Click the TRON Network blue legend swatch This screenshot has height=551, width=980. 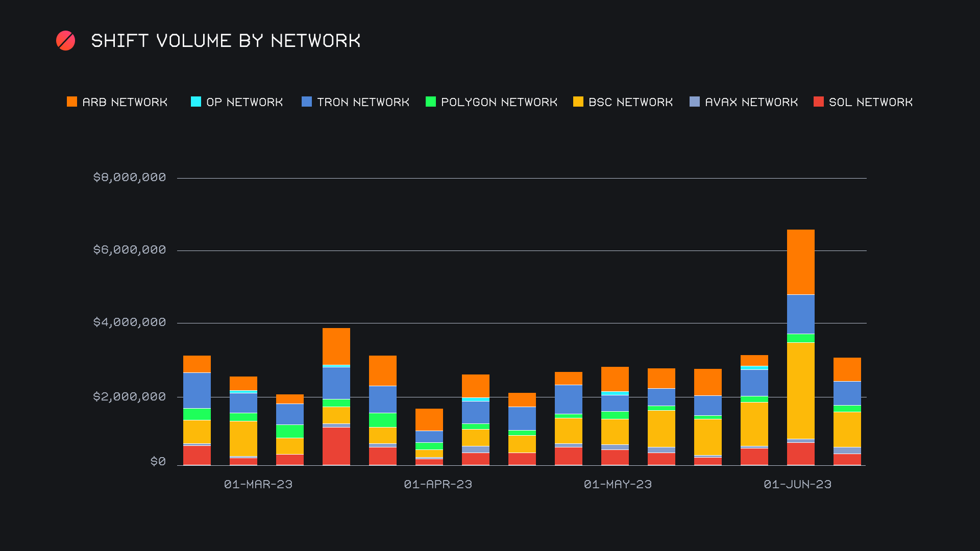coord(307,102)
